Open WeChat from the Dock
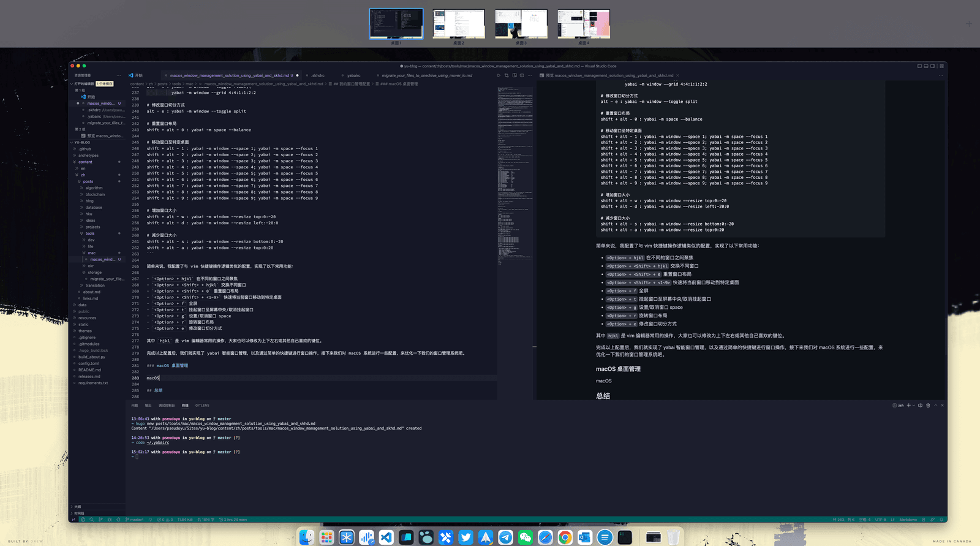 point(526,537)
